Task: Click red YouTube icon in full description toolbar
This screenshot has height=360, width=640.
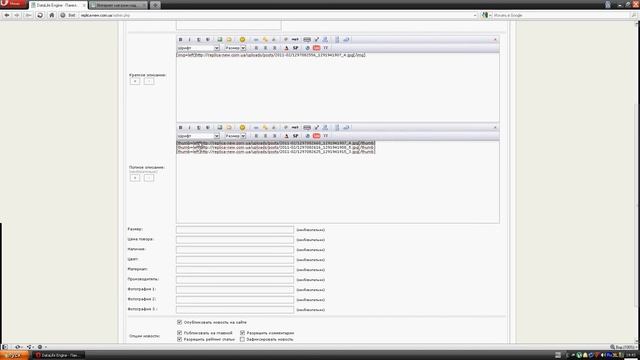Action: pos(316,136)
